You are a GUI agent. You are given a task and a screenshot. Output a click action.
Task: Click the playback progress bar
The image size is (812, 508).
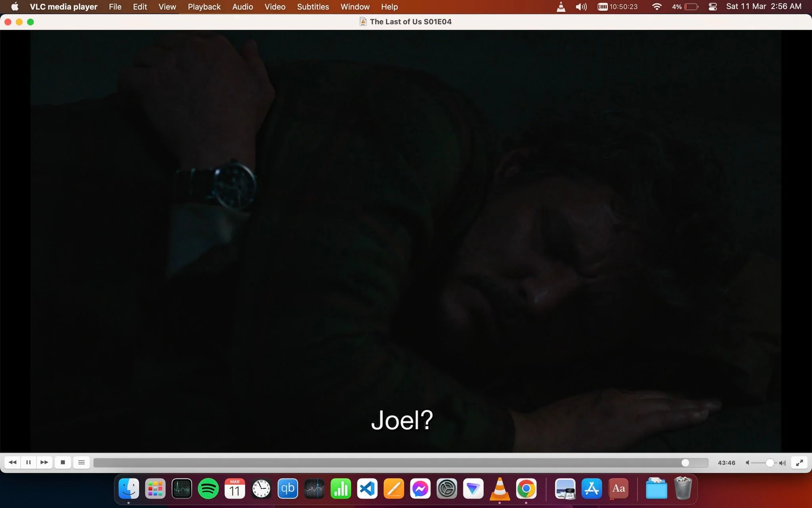point(400,463)
